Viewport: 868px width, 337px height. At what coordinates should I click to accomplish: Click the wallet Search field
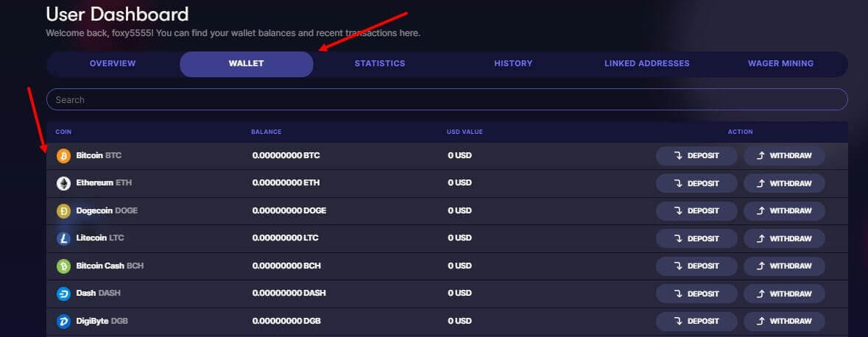447,99
